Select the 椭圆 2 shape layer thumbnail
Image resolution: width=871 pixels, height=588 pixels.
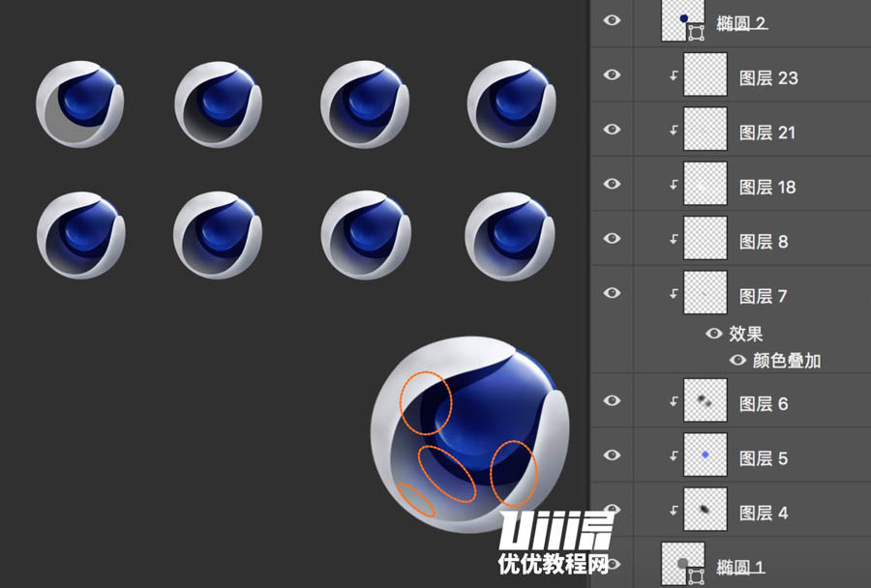pos(683,20)
